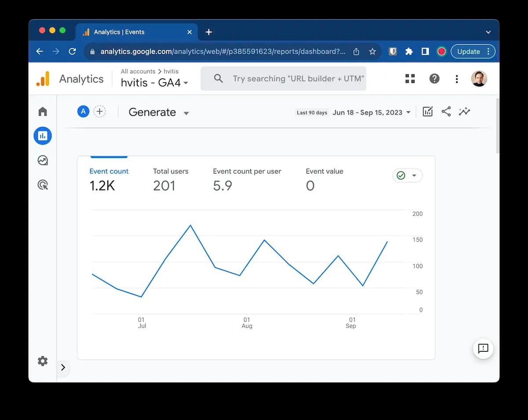Open the date range Jun 18 - Sep 15 picker
Image resolution: width=528 pixels, height=420 pixels.
pyautogui.click(x=371, y=113)
